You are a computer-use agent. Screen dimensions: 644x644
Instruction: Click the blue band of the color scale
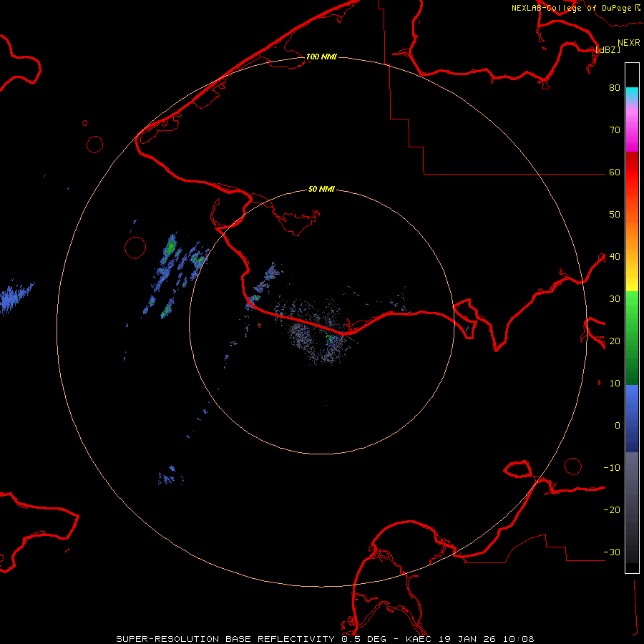[x=632, y=419]
